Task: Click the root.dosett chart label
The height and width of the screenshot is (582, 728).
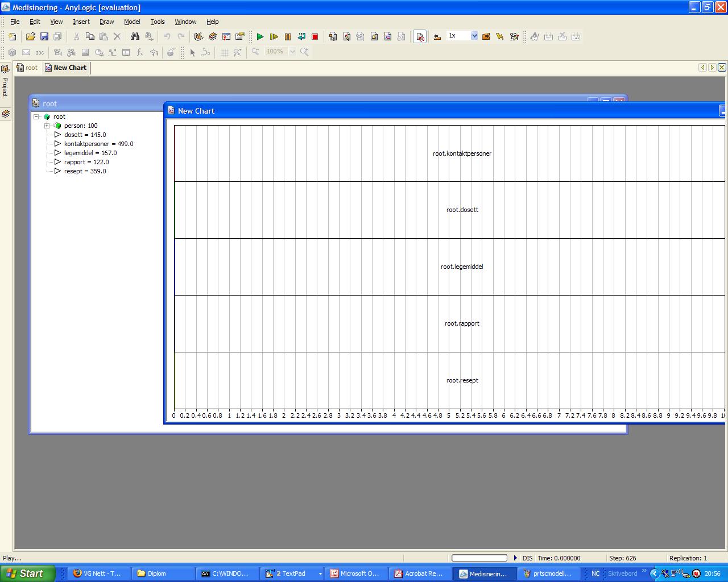Action: [x=462, y=210]
